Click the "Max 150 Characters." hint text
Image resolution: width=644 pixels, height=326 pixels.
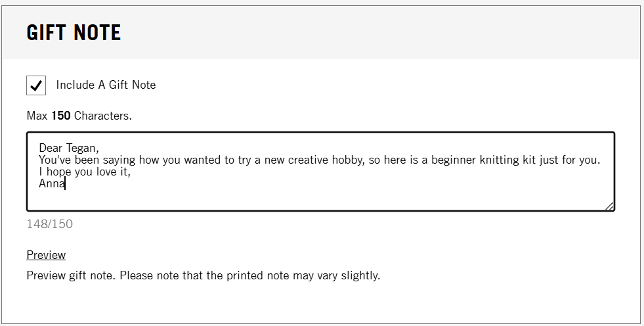[79, 116]
